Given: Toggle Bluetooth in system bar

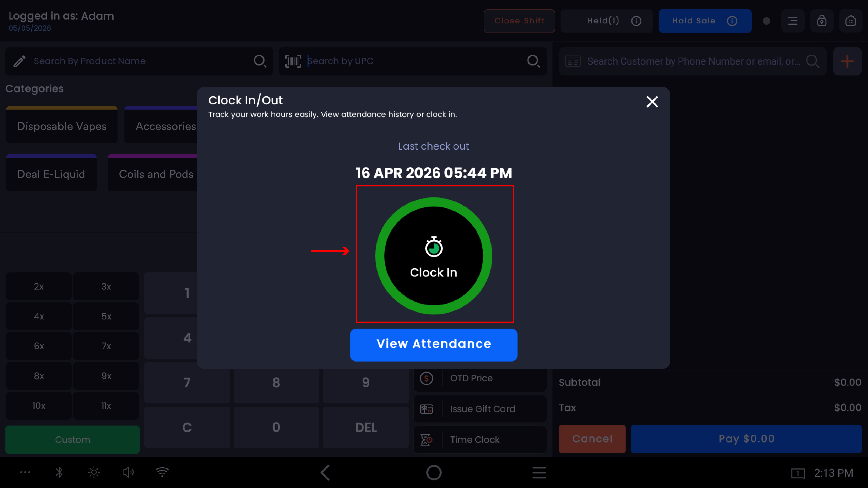Looking at the screenshot, I should click(x=59, y=472).
